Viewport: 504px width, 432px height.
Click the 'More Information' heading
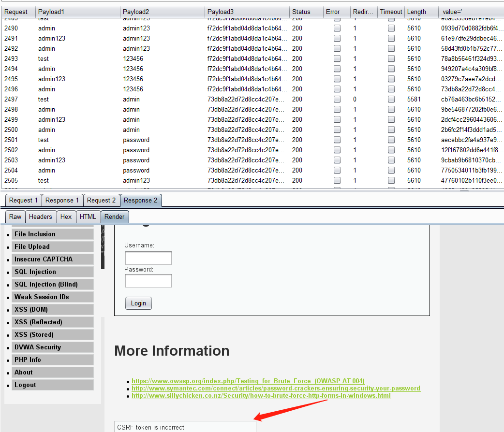[172, 351]
